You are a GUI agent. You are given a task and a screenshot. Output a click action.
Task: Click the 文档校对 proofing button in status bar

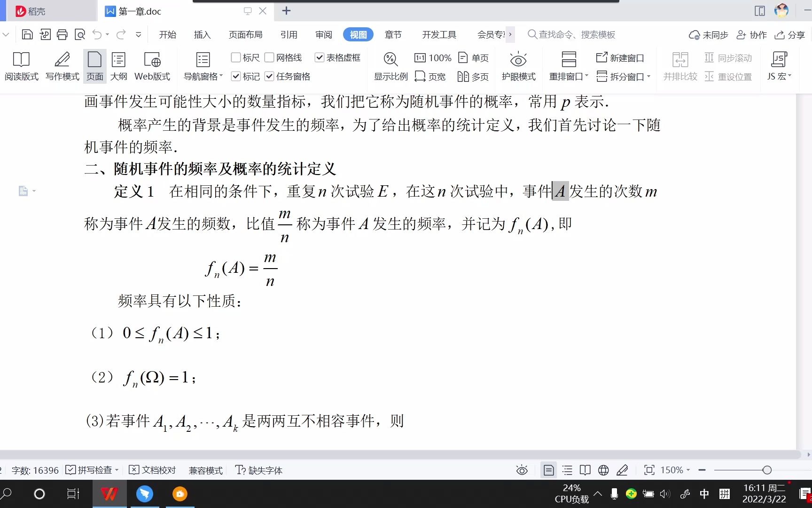152,470
